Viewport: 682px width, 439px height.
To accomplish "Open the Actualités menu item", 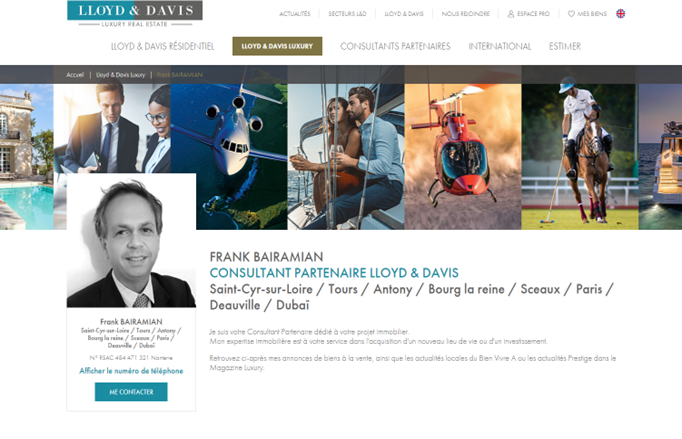I will (295, 14).
